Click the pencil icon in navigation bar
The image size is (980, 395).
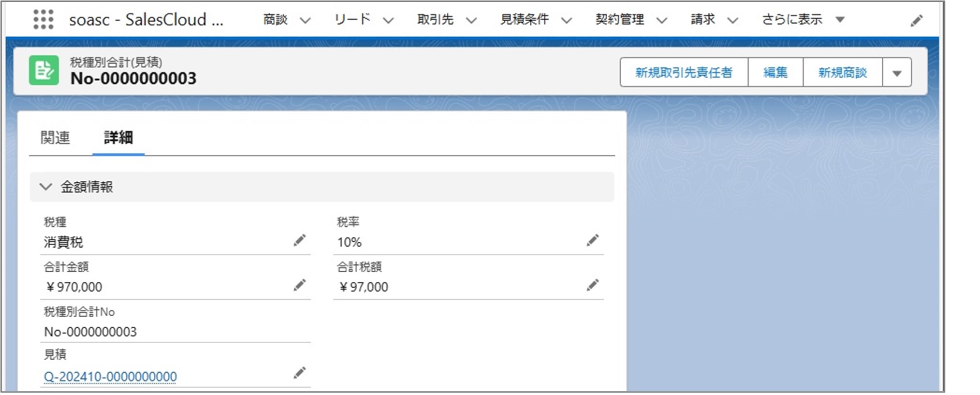point(916,21)
